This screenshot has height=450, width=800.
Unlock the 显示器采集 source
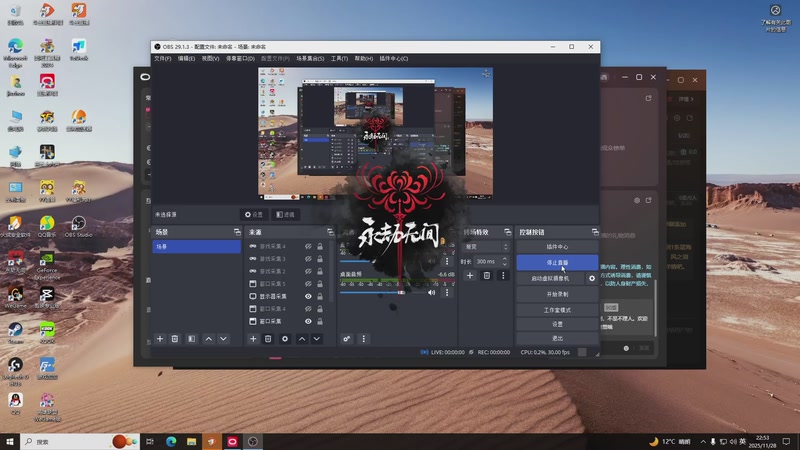tap(320, 296)
